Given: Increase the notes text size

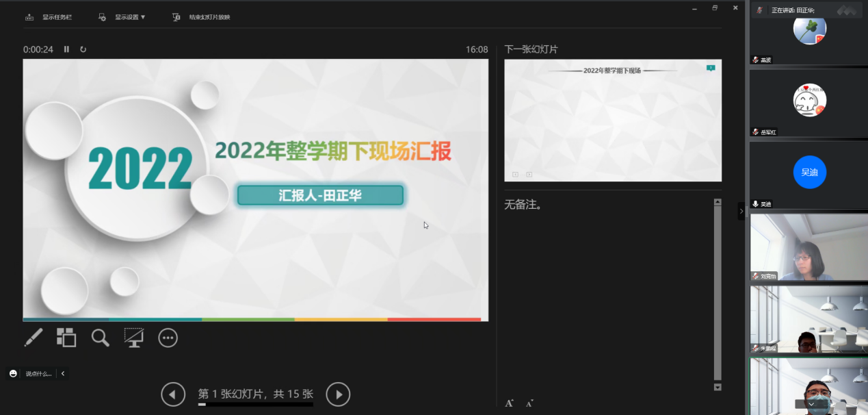Looking at the screenshot, I should (509, 403).
